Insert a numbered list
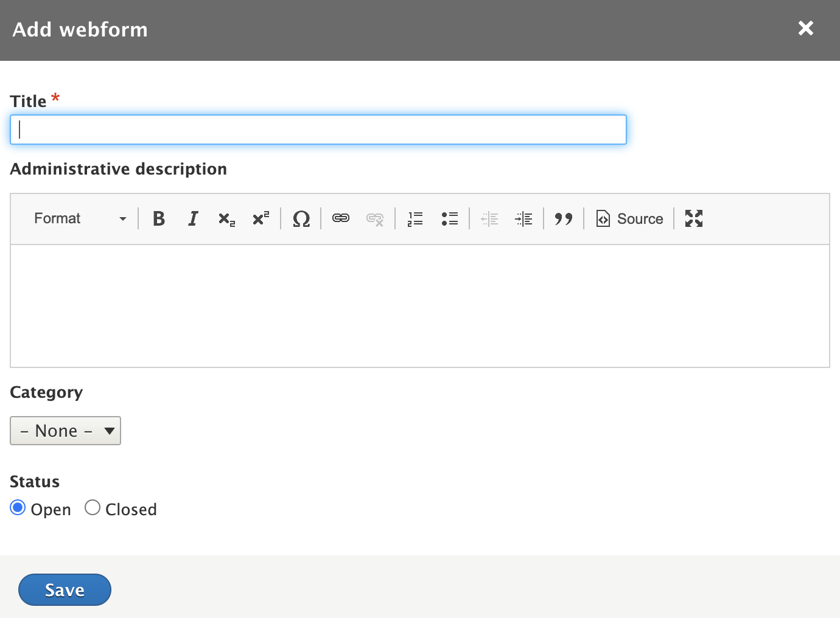 tap(415, 218)
